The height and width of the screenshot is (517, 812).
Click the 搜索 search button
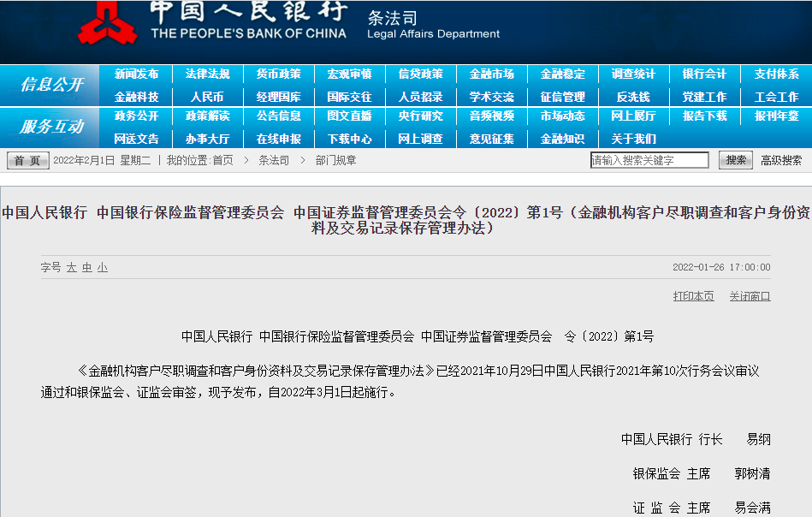point(735,160)
